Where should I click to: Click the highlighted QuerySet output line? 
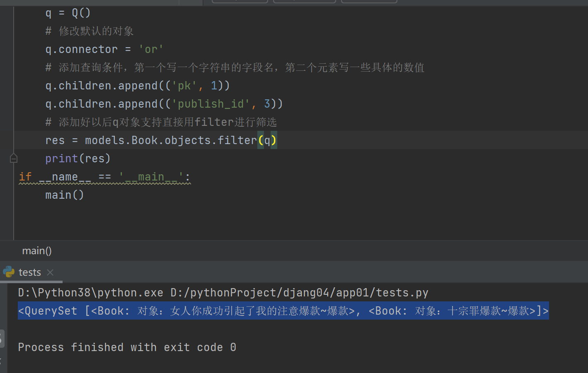(x=283, y=311)
